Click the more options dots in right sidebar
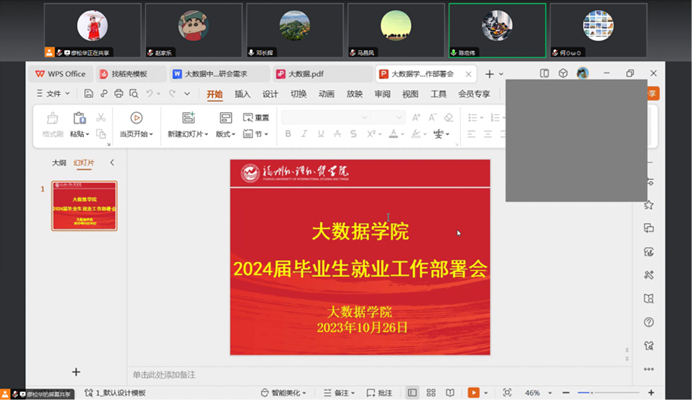 tap(649, 369)
